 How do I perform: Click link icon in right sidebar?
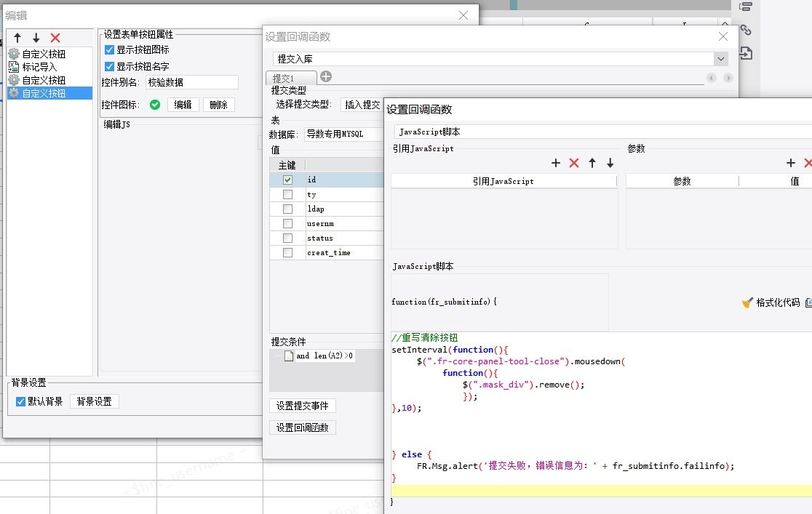pyautogui.click(x=746, y=30)
